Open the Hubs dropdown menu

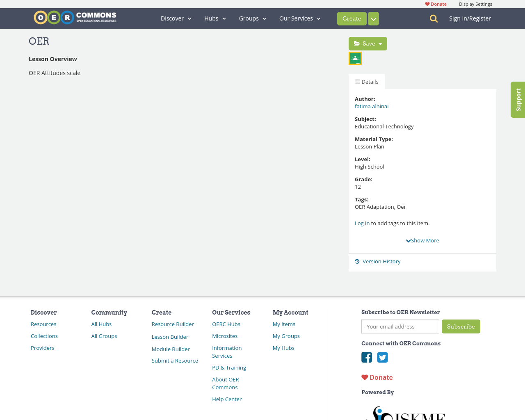coord(215,18)
